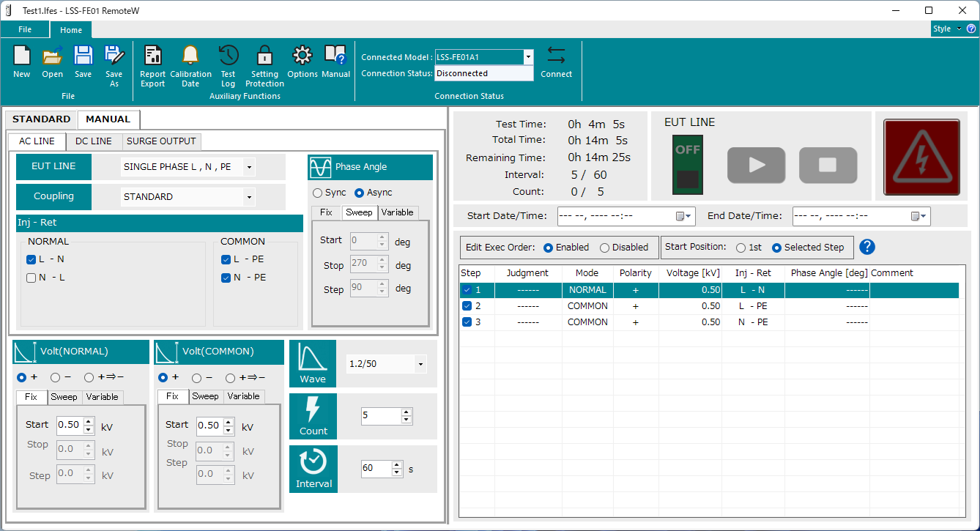Enable the N - L normal injection
980x531 pixels.
[31, 278]
